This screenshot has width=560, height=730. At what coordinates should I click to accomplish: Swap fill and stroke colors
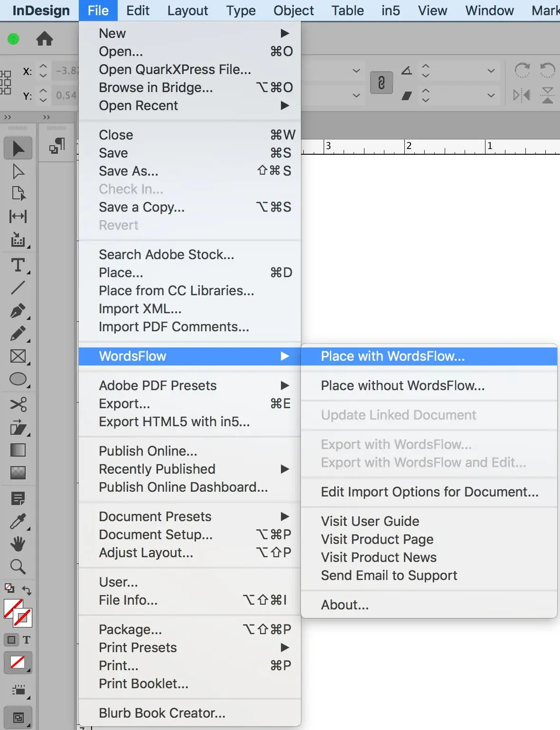[27, 590]
